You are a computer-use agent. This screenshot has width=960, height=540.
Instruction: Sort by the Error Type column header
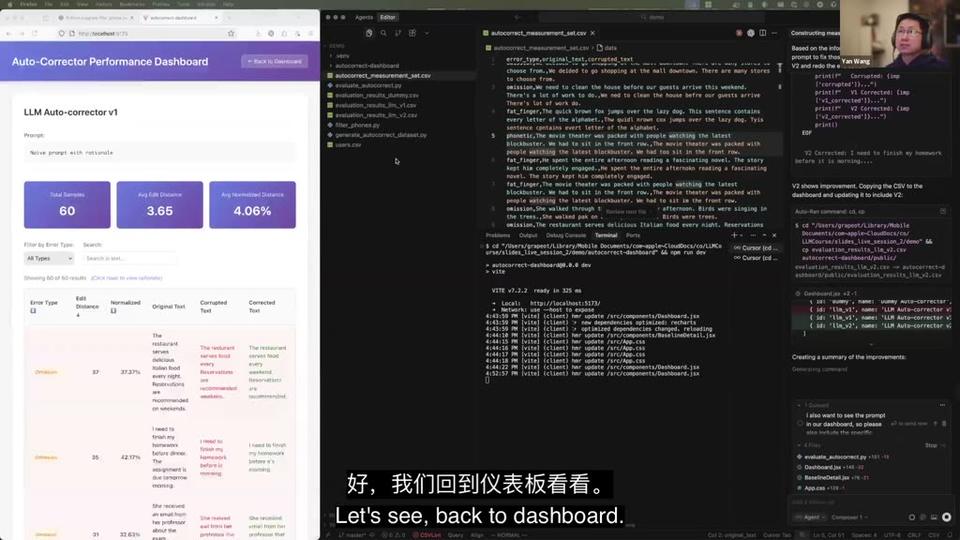43,306
